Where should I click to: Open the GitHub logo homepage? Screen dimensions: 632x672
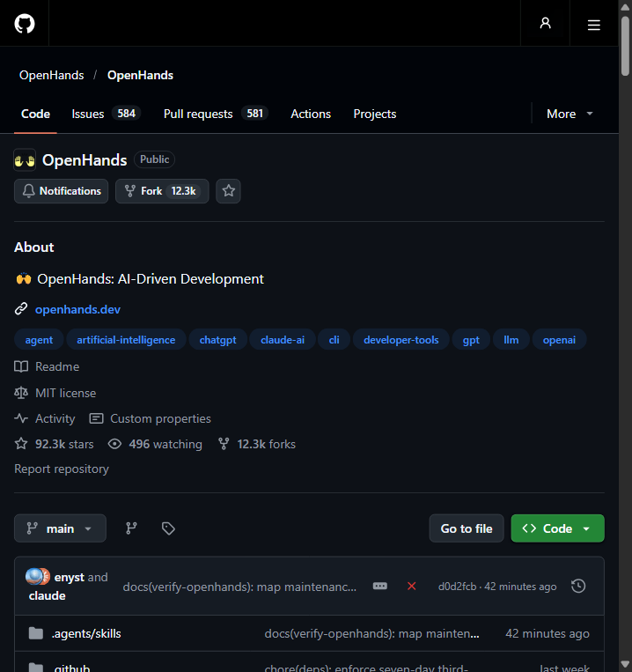(x=25, y=23)
